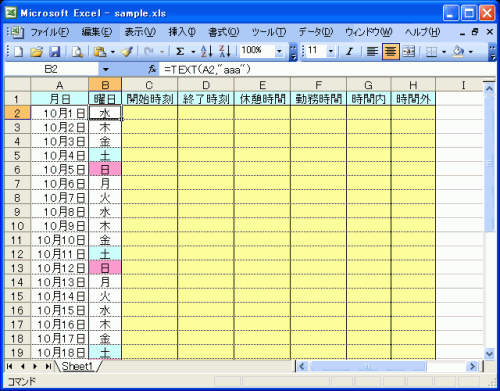Select the Sheet1 tab

(x=77, y=366)
